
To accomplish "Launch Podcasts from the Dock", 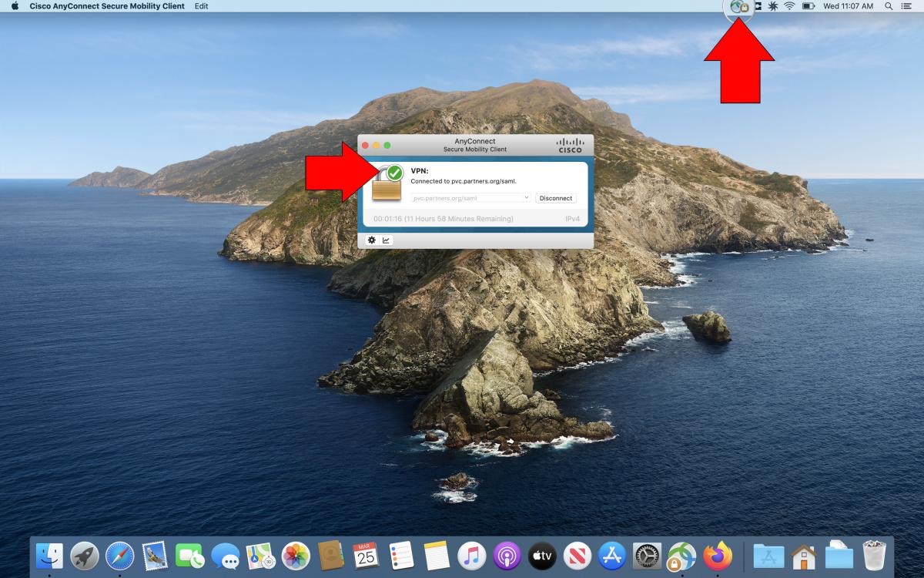I will pyautogui.click(x=507, y=555).
